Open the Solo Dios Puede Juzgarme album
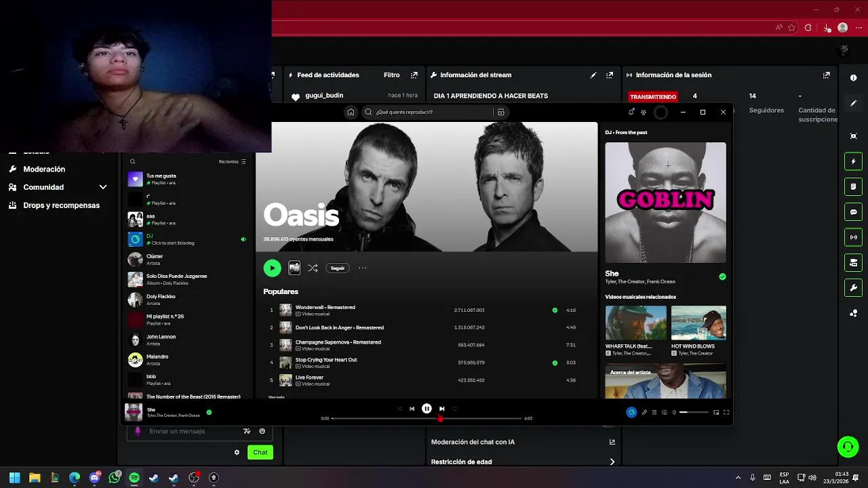 click(186, 279)
